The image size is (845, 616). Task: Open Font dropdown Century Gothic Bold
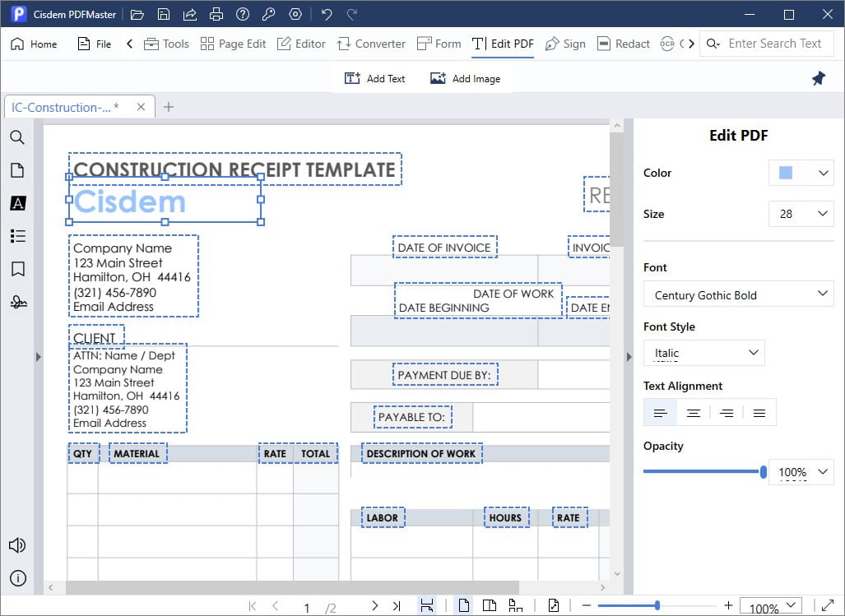[738, 294]
